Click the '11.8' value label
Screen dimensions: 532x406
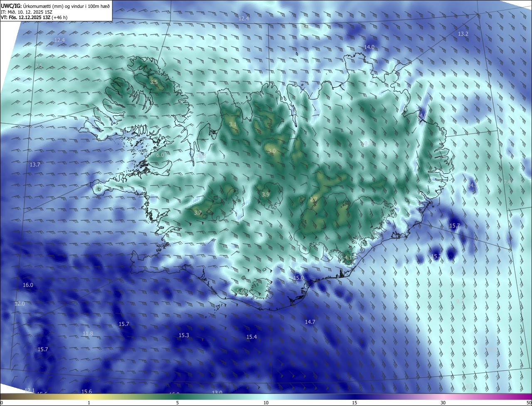(88, 334)
